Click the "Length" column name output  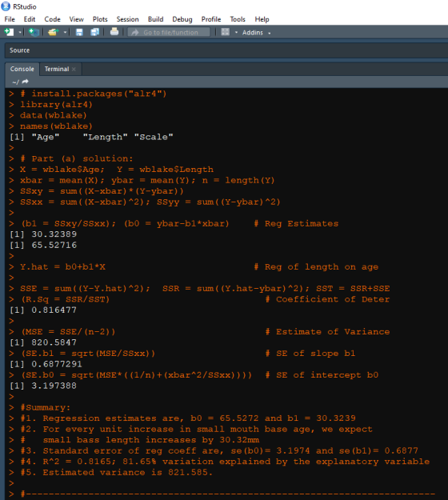(x=106, y=137)
